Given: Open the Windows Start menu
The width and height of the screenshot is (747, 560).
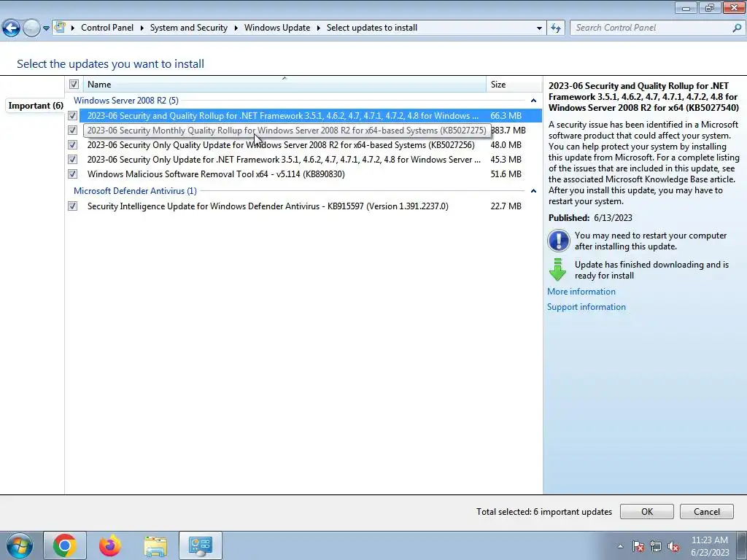Looking at the screenshot, I should [x=20, y=545].
